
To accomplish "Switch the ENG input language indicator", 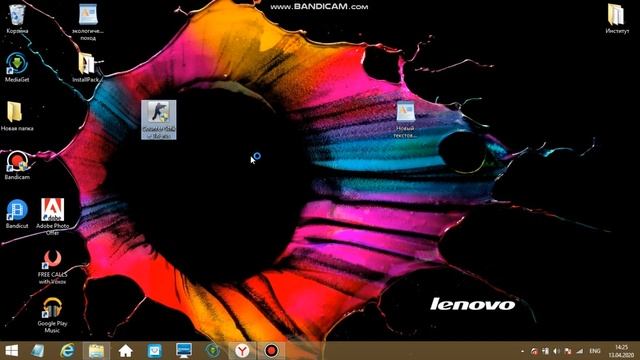I will click(x=595, y=351).
